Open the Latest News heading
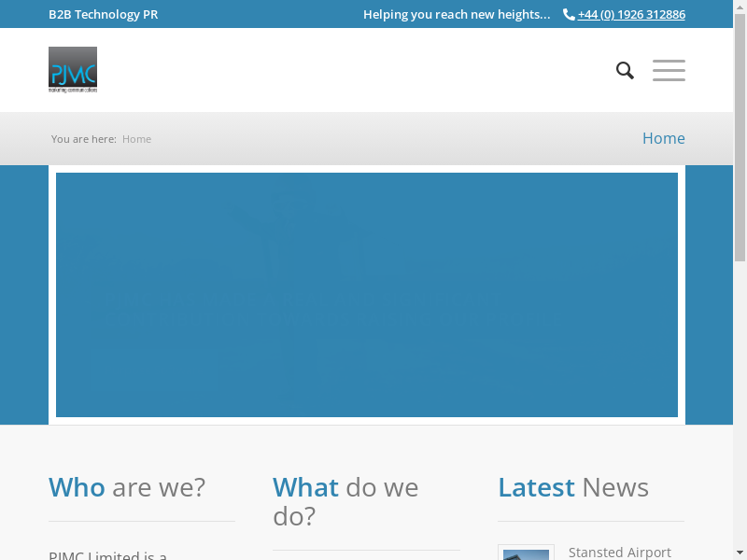The image size is (747, 560). click(x=572, y=487)
